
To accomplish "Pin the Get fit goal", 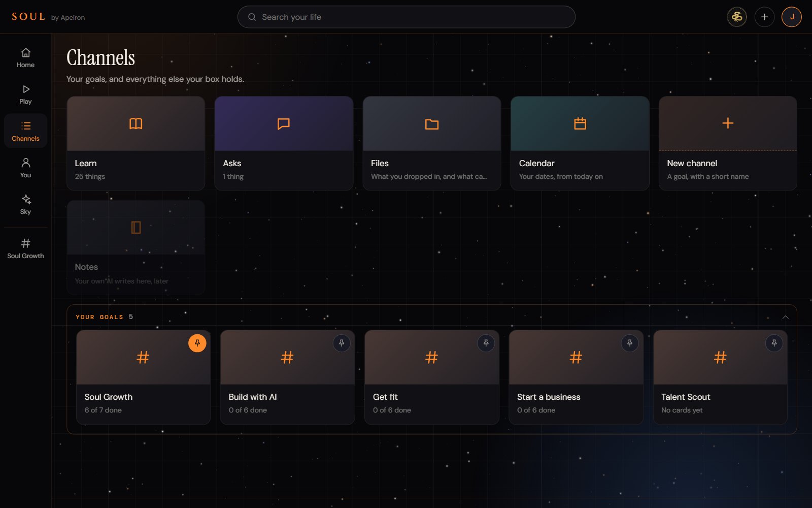I will (x=486, y=343).
